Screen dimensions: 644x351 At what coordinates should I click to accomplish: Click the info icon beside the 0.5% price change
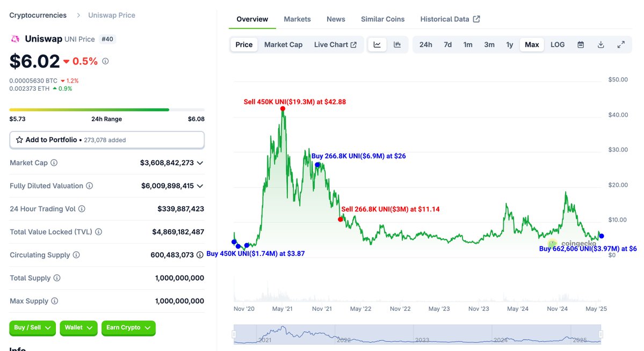pyautogui.click(x=106, y=61)
